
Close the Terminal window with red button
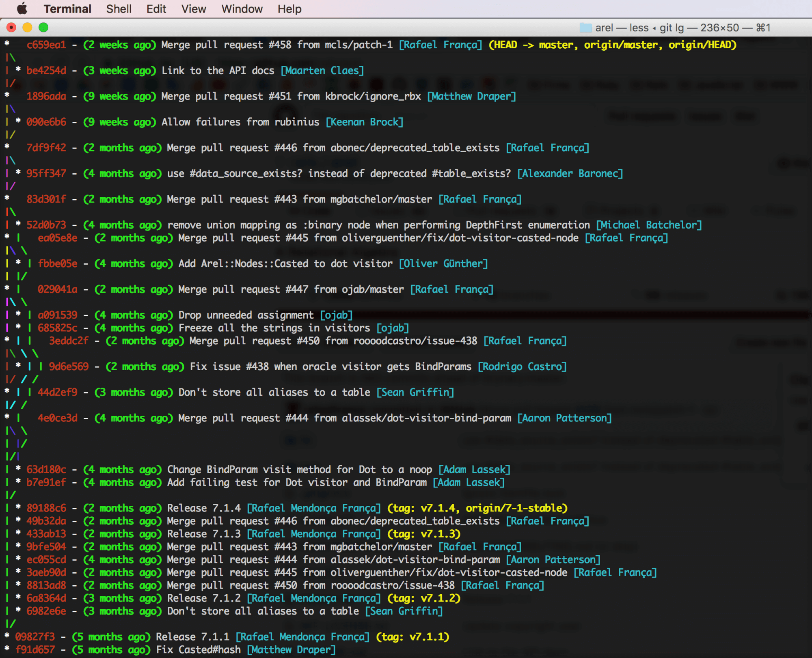[11, 27]
